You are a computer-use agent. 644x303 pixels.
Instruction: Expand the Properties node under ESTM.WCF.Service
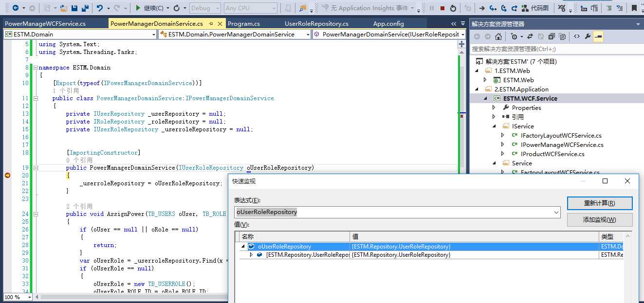[494, 107]
